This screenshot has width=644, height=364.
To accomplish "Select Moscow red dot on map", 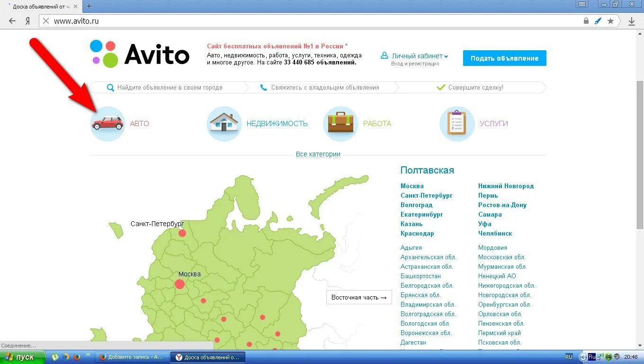I will [x=179, y=284].
